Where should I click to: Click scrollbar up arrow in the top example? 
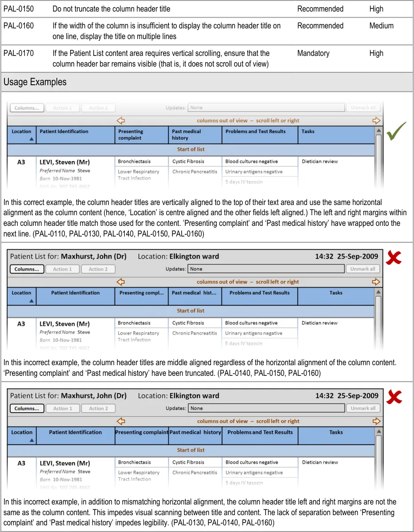[378, 131]
